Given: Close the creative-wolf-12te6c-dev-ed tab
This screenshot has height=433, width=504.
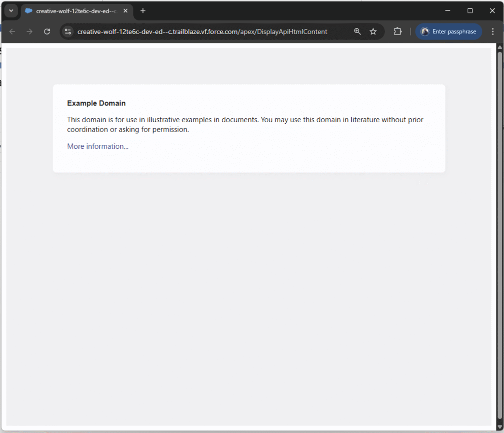Looking at the screenshot, I should click(x=126, y=11).
